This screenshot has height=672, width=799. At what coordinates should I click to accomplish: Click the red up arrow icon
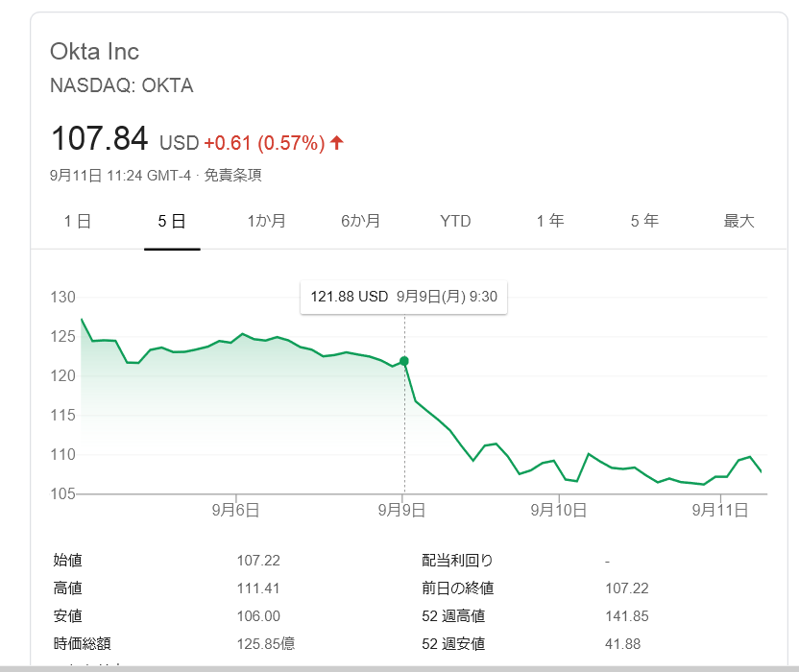click(x=337, y=143)
